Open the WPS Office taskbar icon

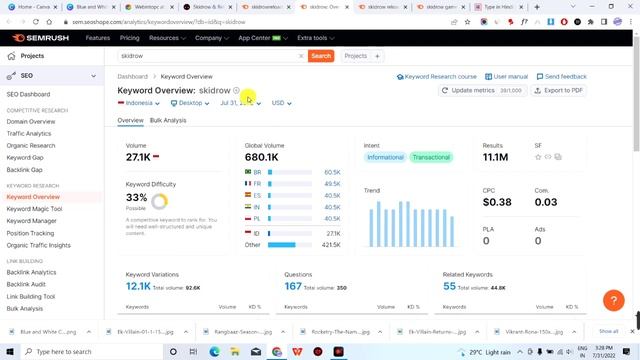click(x=297, y=351)
